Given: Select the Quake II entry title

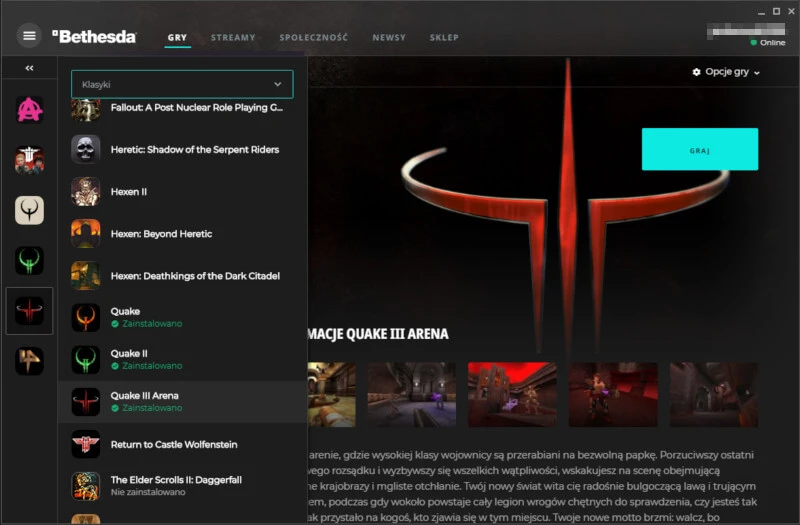Looking at the screenshot, I should pos(129,354).
